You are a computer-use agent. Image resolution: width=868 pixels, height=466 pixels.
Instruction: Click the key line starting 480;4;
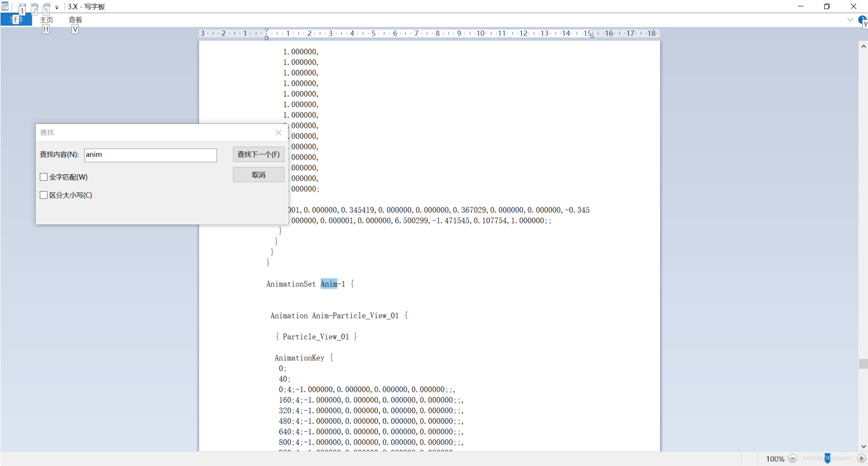[x=371, y=421]
